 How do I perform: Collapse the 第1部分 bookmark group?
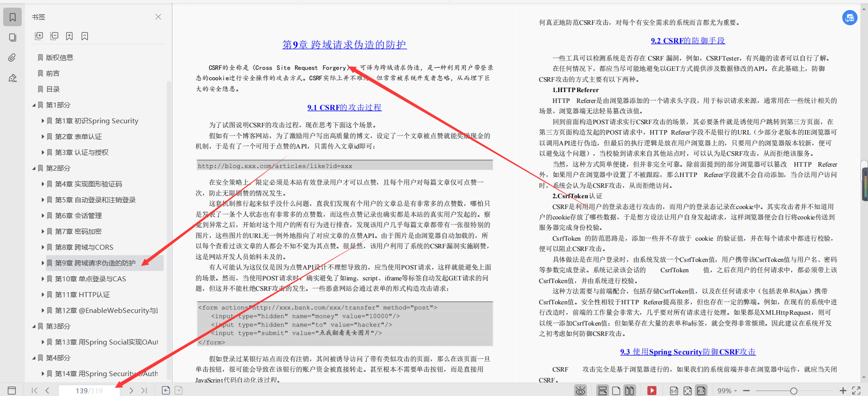[34, 105]
